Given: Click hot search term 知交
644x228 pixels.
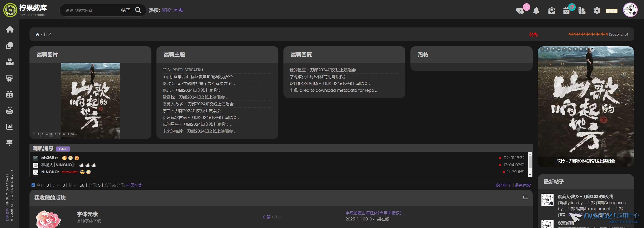Looking at the screenshot, I should click(167, 10).
